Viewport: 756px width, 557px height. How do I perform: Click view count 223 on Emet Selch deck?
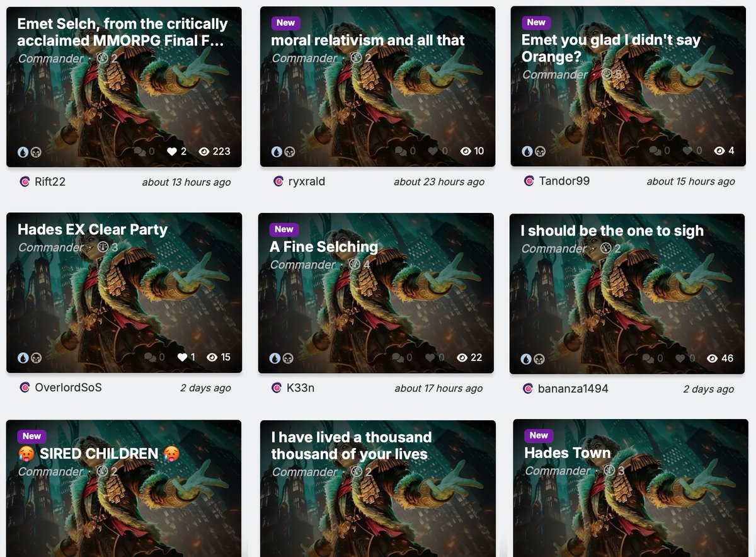pyautogui.click(x=222, y=151)
